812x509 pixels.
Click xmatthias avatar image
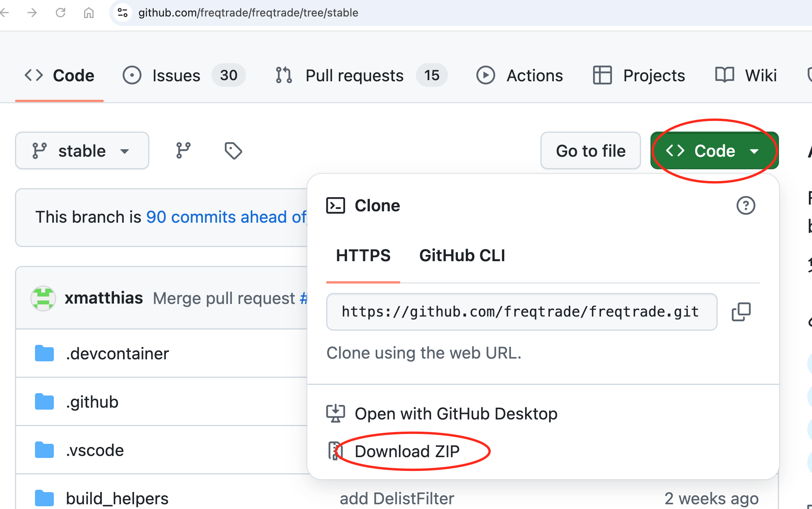43,298
